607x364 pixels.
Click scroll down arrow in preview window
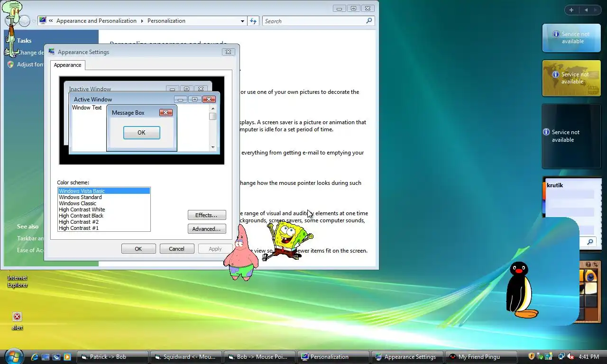(213, 147)
